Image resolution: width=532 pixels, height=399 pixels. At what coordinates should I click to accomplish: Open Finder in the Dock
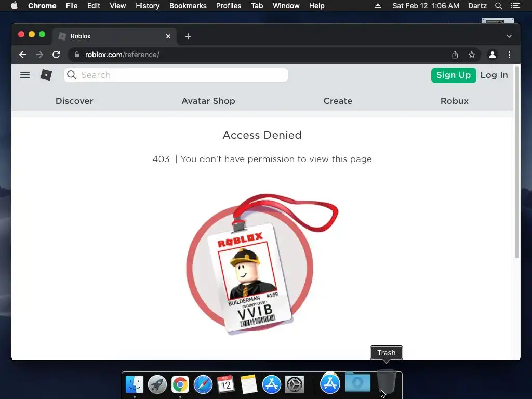coord(135,384)
